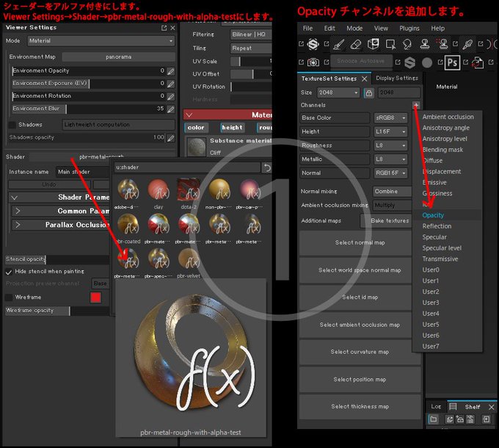Screen dimensions: 499x448
Task: Toggle the rough channel button in Material
Action: (x=264, y=128)
